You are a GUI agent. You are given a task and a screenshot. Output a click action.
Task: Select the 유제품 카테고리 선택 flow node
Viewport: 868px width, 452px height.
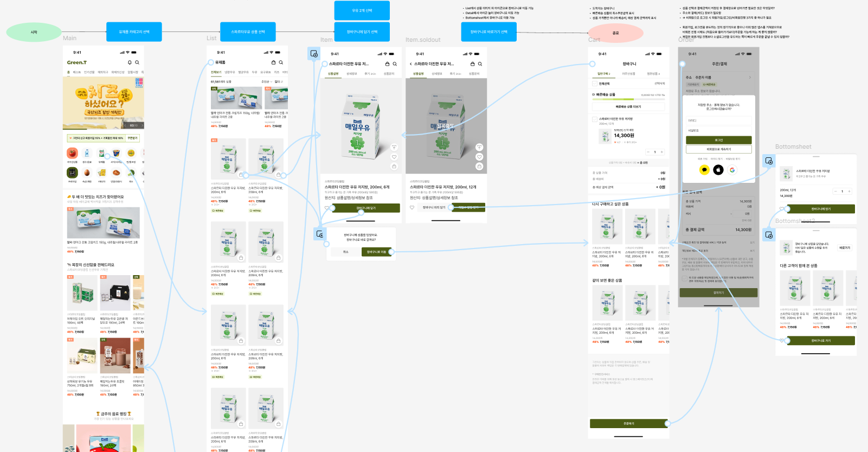pos(134,32)
